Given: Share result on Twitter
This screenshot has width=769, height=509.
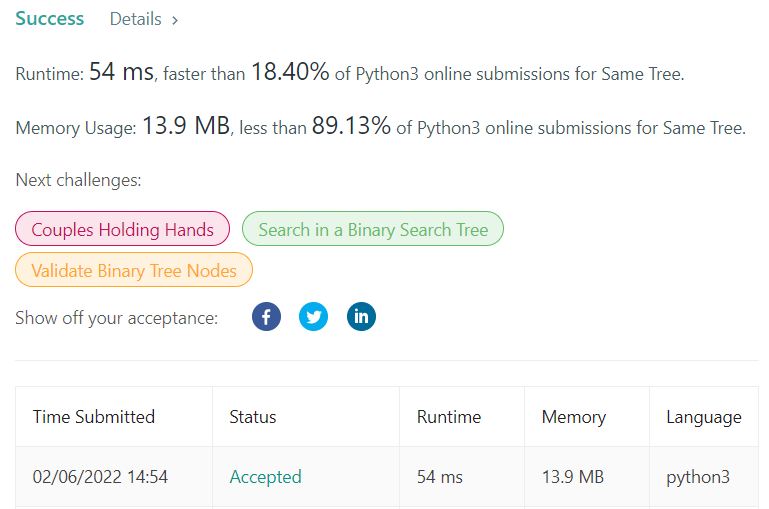Looking at the screenshot, I should click(x=314, y=318).
